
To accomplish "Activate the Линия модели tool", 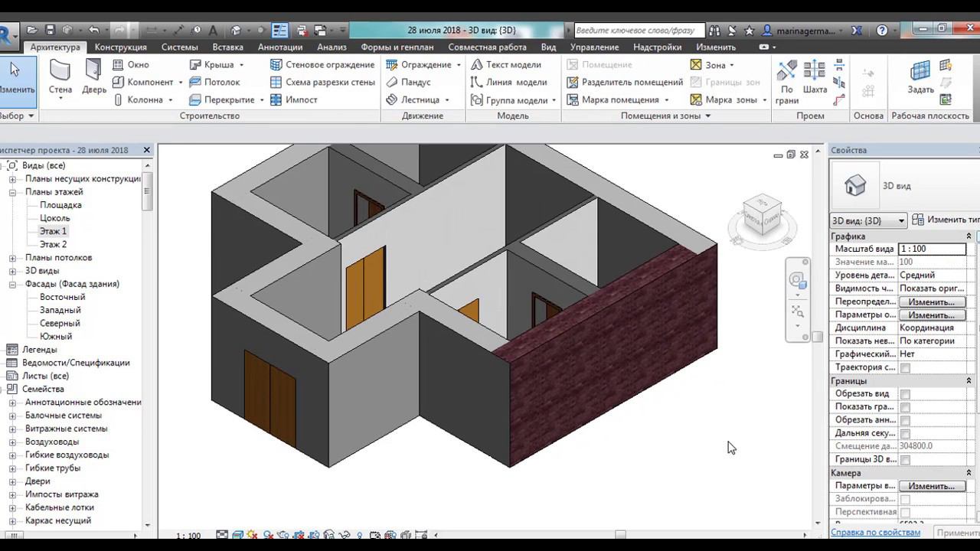I will [x=509, y=83].
